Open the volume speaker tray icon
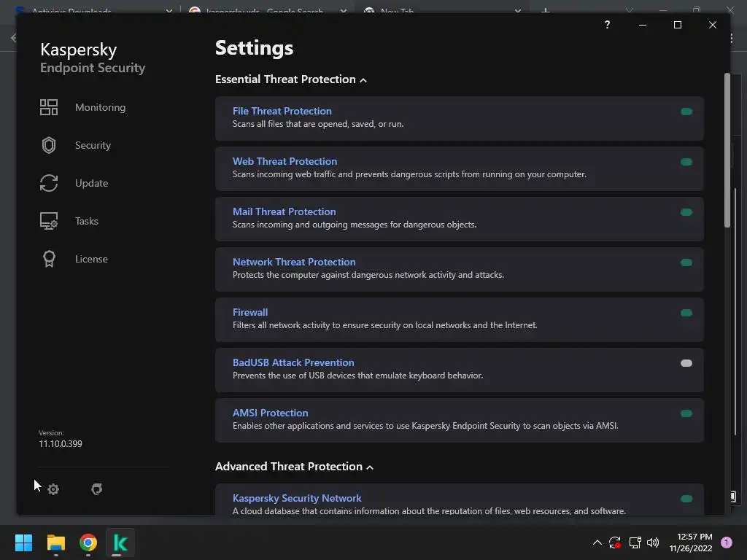747x560 pixels. (x=653, y=542)
